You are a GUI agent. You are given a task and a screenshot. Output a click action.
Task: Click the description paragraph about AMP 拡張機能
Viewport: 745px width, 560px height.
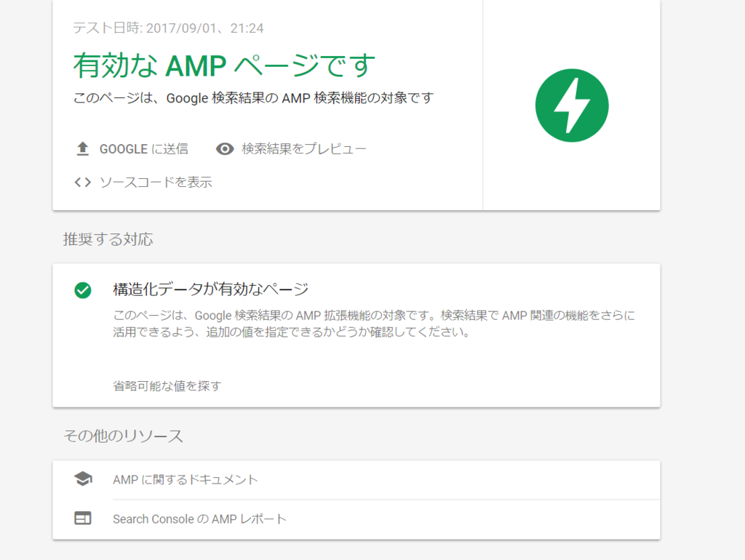click(374, 324)
